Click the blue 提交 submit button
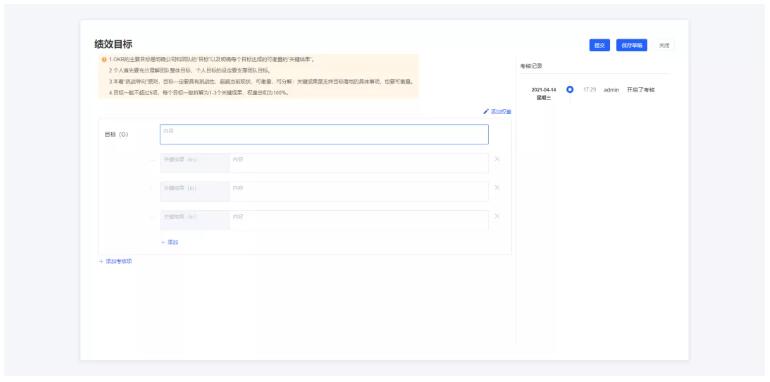 599,45
